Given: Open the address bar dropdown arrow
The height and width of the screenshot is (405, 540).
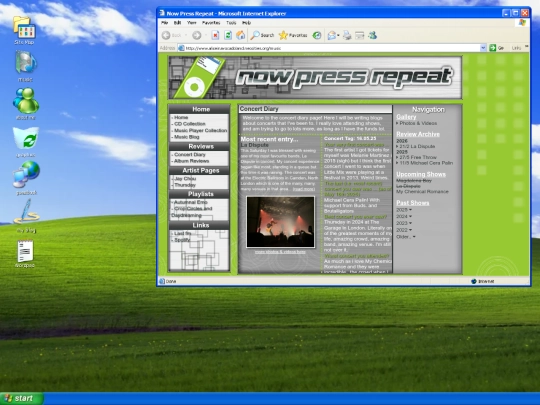Looking at the screenshot, I should (x=483, y=48).
